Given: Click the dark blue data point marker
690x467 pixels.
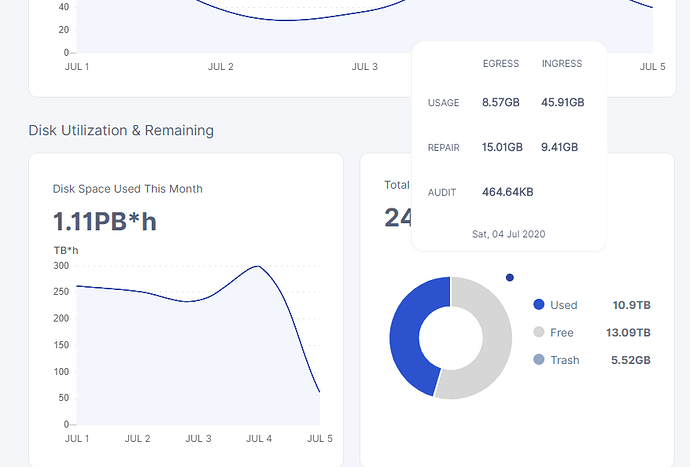Looking at the screenshot, I should coord(510,277).
